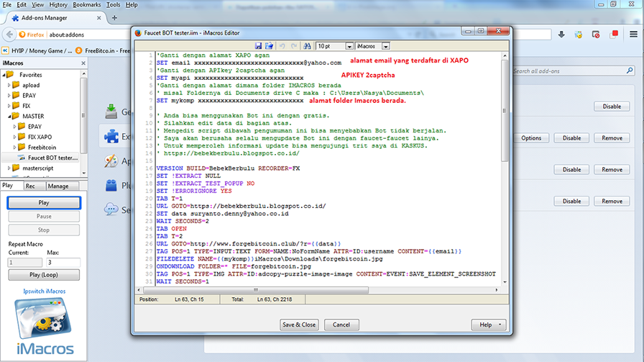Viewport: 644px width, 362px height.
Task: Click Save & Close in editor
Action: click(x=299, y=325)
